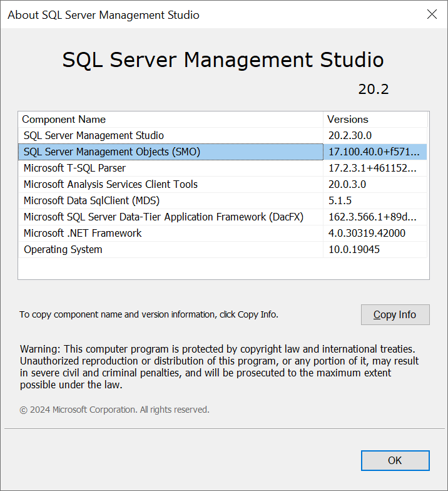This screenshot has width=448, height=491.
Task: Click version value 4.0.30319.42000
Action: click(x=367, y=233)
